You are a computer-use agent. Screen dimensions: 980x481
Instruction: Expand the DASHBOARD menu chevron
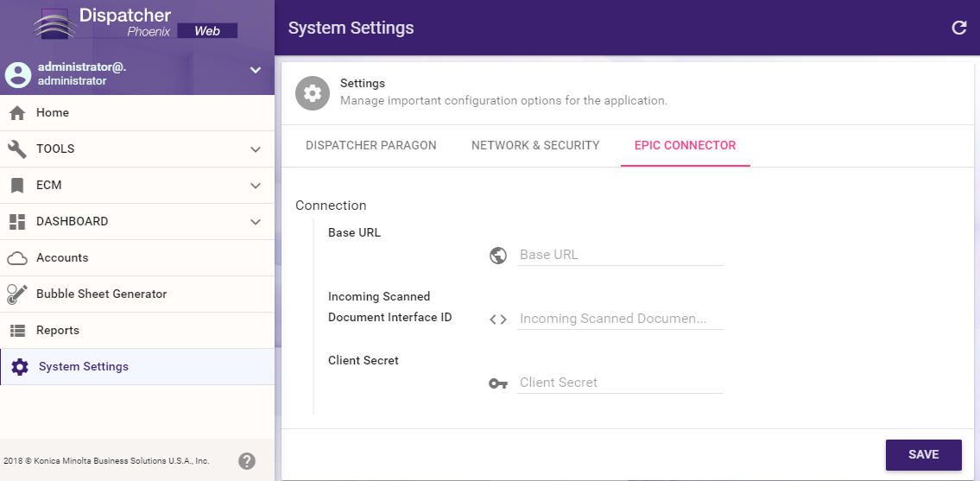[255, 222]
